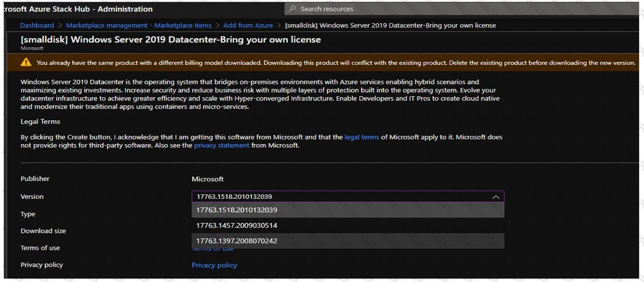Screen dimensions: 644x282
Task: Click the warning triangle icon
Action: [26, 62]
